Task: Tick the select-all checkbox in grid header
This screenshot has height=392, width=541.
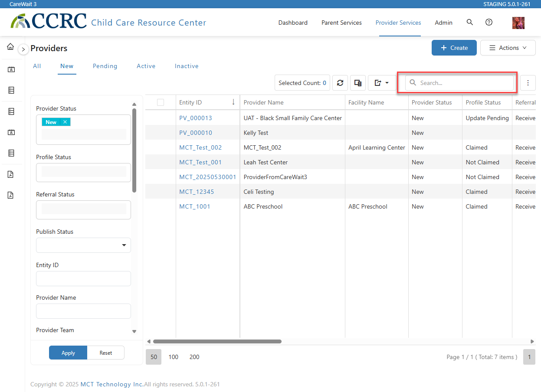Action: 161,102
